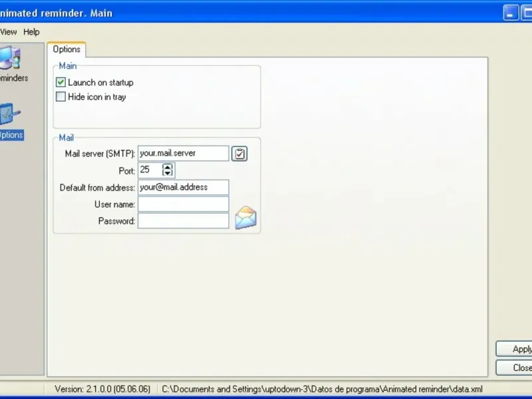Open the View menu

tap(8, 32)
